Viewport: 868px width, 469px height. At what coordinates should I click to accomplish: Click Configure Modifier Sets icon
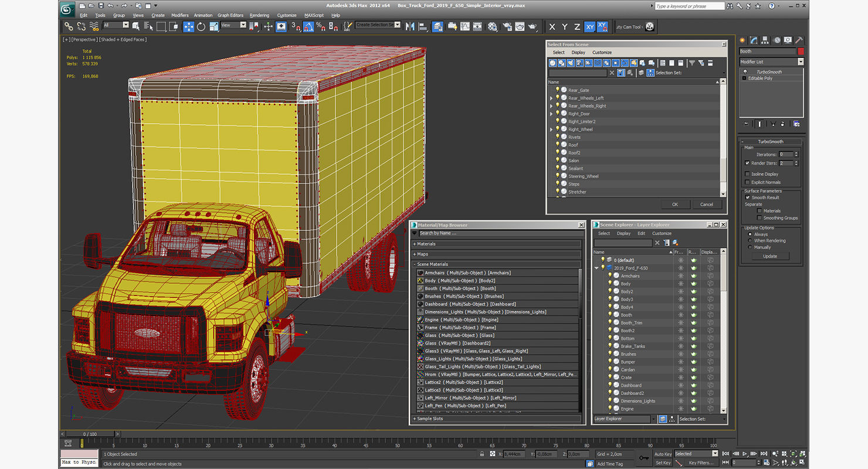796,124
